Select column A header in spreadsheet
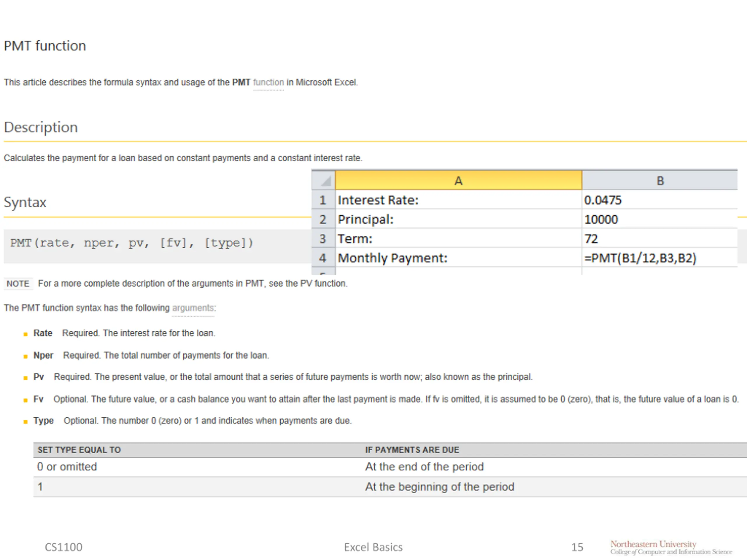Image resolution: width=747 pixels, height=560 pixels. (x=458, y=181)
